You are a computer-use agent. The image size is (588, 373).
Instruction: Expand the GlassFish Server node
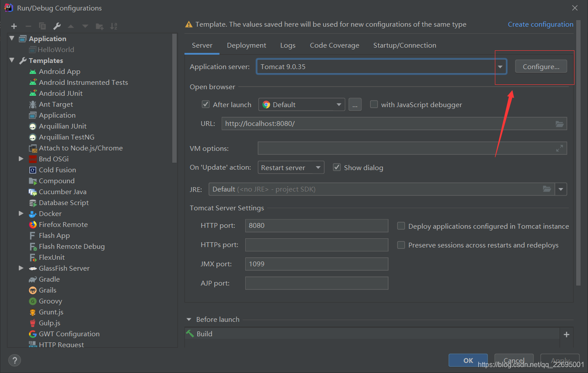click(x=21, y=268)
